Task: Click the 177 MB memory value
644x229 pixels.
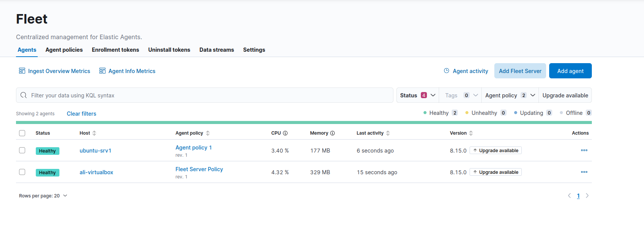Action: 320,151
